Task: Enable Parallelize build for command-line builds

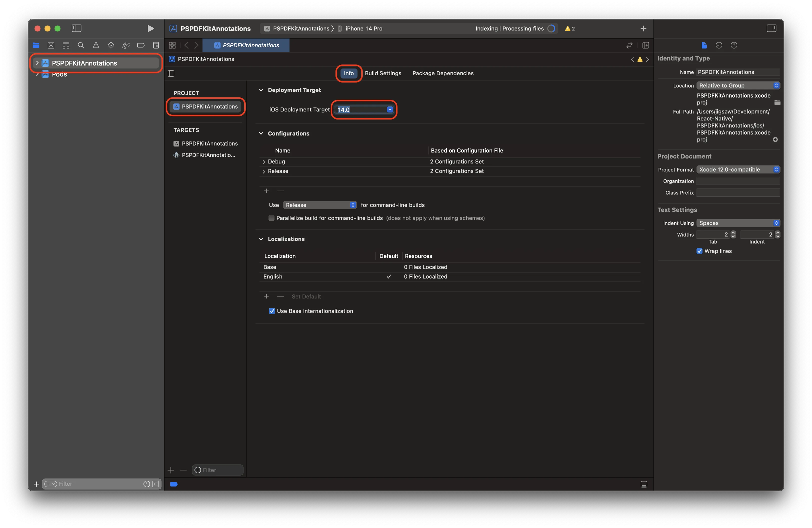Action: [271, 218]
